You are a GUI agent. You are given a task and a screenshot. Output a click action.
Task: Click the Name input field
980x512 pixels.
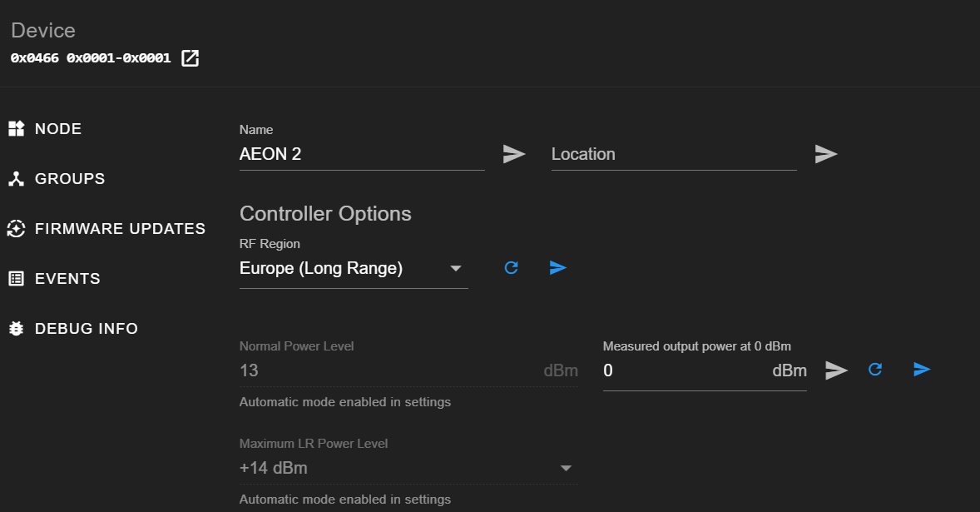(x=361, y=154)
